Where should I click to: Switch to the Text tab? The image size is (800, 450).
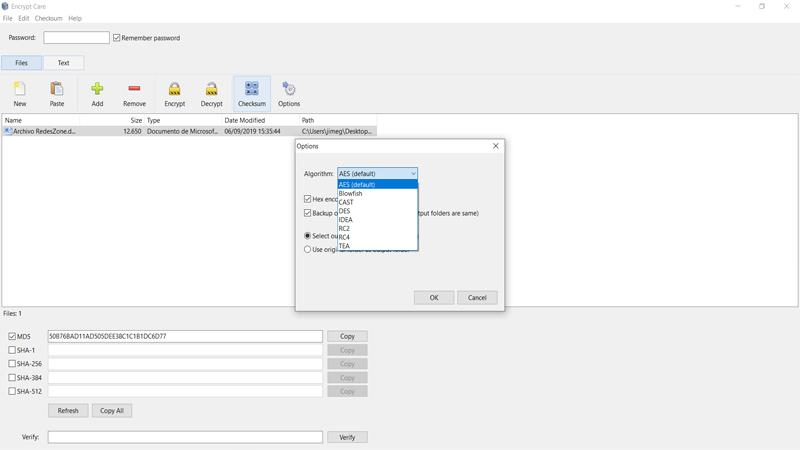[x=63, y=63]
